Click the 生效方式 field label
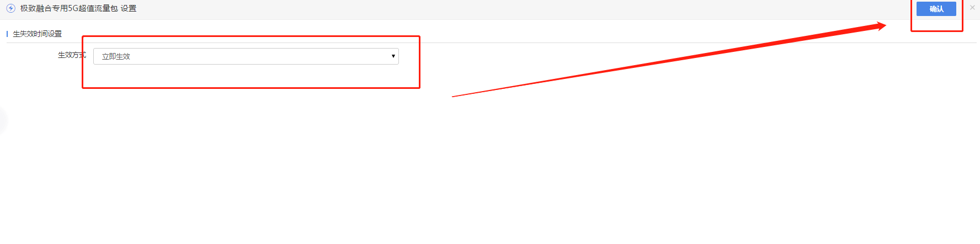 [72, 55]
